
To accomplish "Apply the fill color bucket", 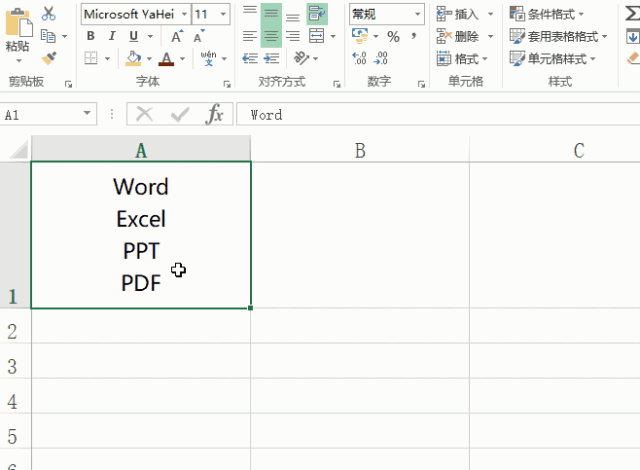I will 133,58.
